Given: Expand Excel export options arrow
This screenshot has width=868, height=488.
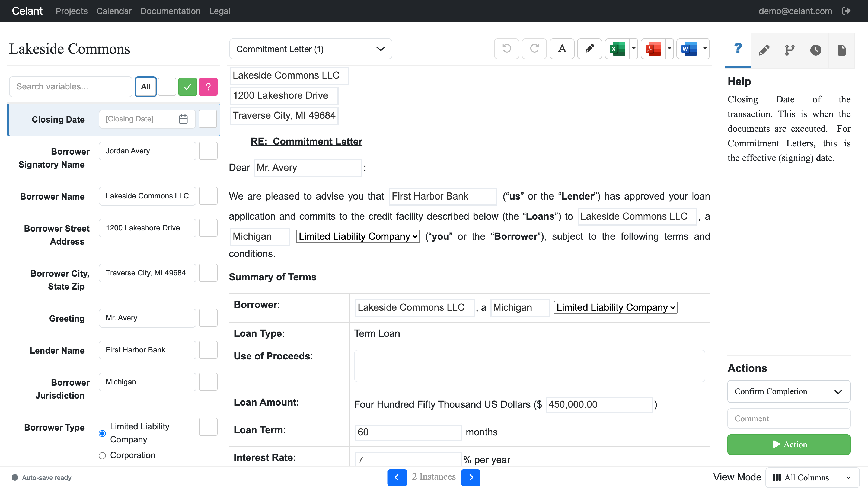Looking at the screenshot, I should [633, 49].
